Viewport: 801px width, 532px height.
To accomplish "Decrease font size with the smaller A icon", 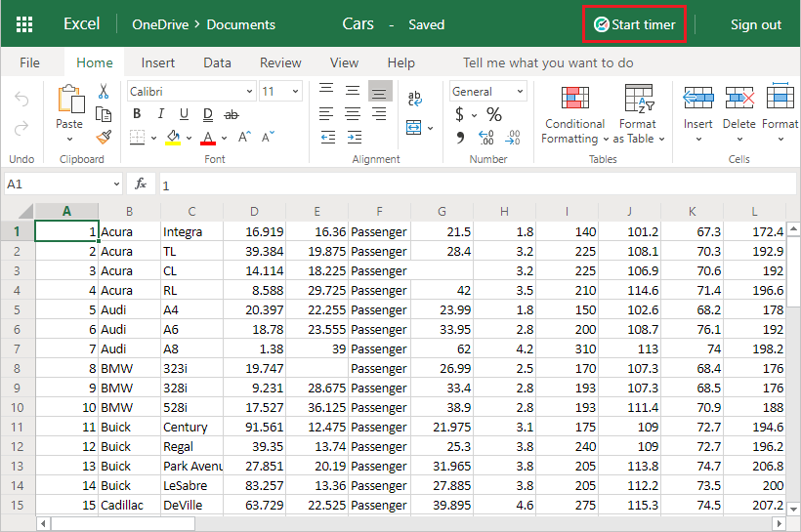I will pyautogui.click(x=268, y=137).
